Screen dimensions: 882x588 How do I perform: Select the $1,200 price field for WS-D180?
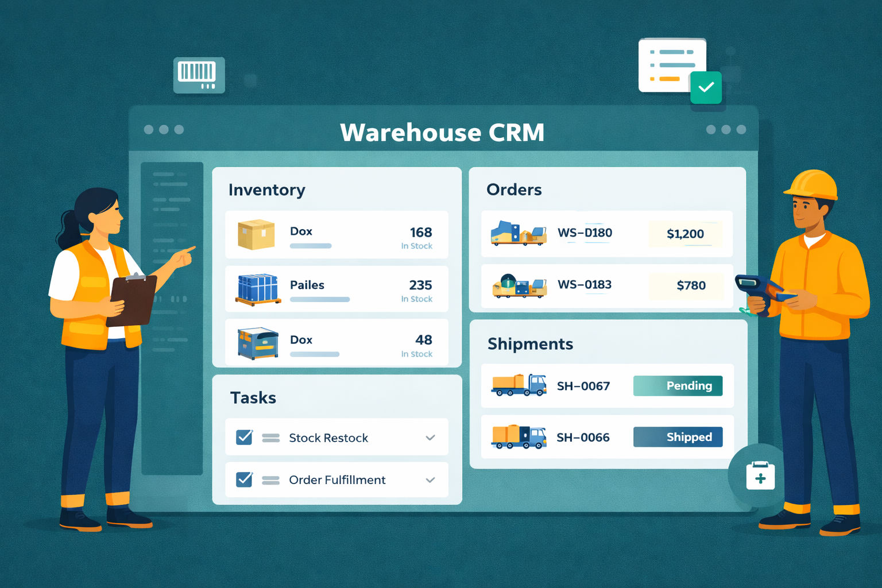[x=686, y=234]
